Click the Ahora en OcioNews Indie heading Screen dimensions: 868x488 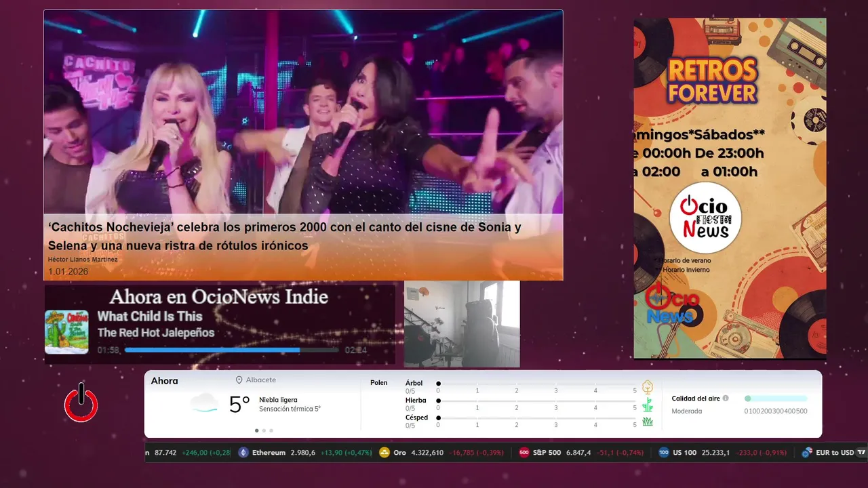tap(218, 297)
